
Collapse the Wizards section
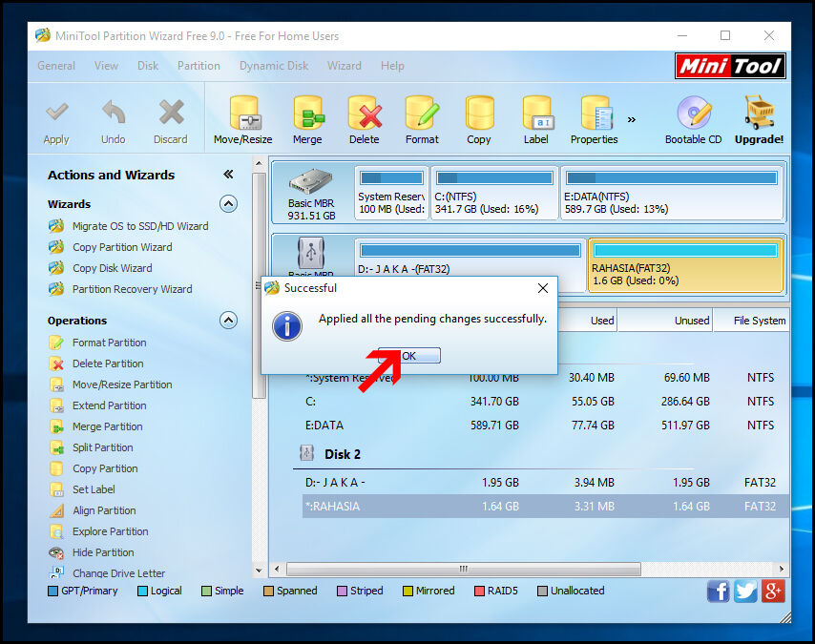[228, 204]
